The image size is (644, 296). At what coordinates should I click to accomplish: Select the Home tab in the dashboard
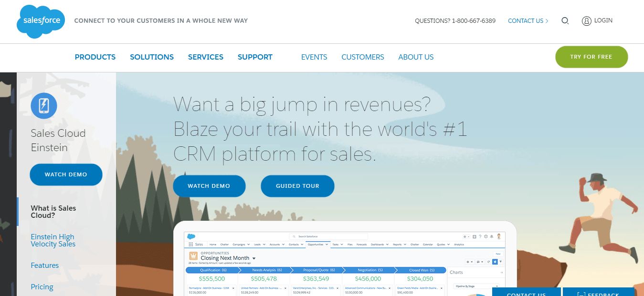pos(213,245)
